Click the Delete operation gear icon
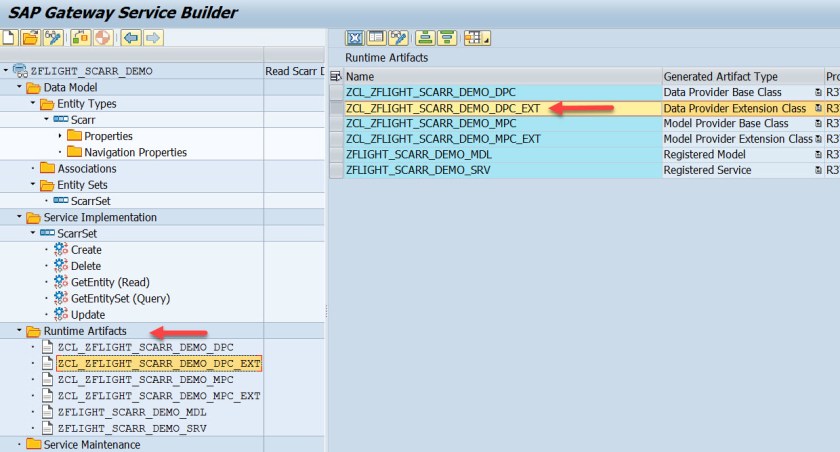 (x=61, y=266)
